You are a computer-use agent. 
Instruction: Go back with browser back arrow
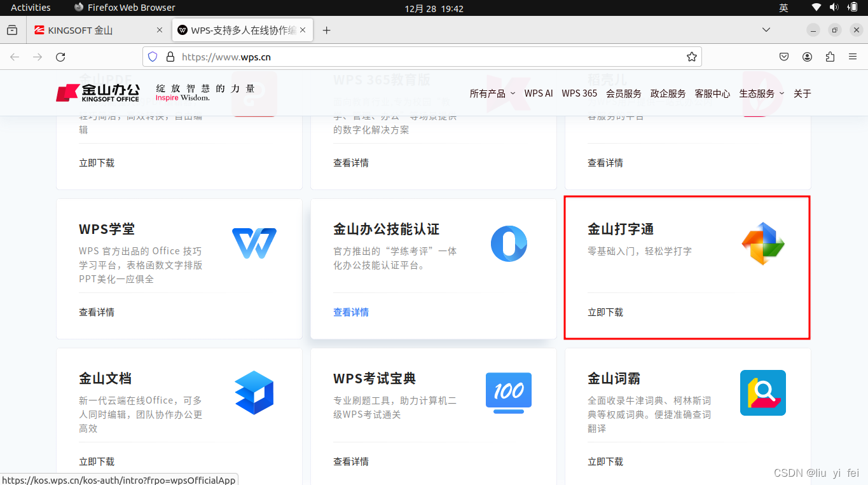pyautogui.click(x=15, y=57)
